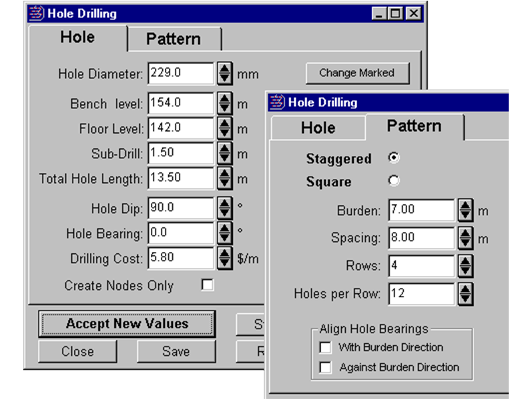Check With Burden Direction alignment
532x399 pixels.
click(x=325, y=347)
